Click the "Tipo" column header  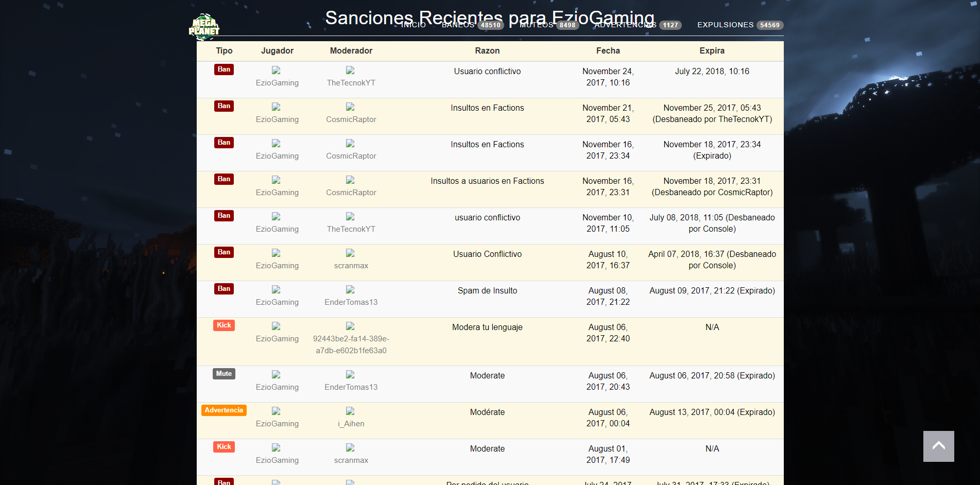(x=224, y=51)
